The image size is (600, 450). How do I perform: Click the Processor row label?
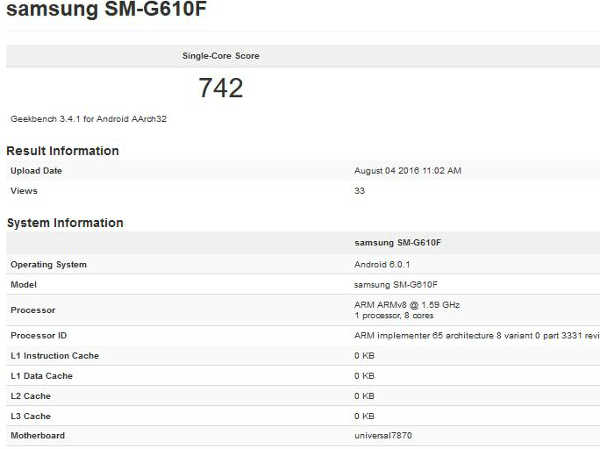point(33,310)
